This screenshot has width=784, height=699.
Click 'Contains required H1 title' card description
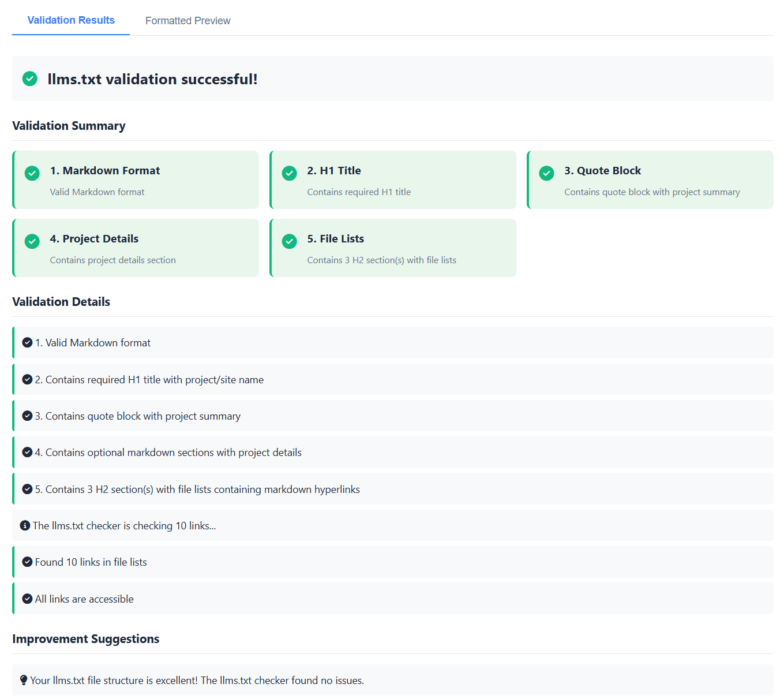point(359,192)
